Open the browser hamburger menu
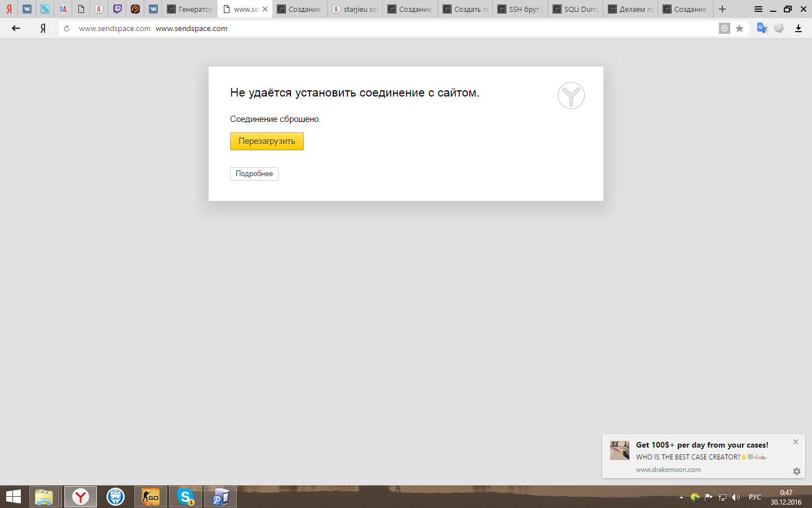 [758, 9]
